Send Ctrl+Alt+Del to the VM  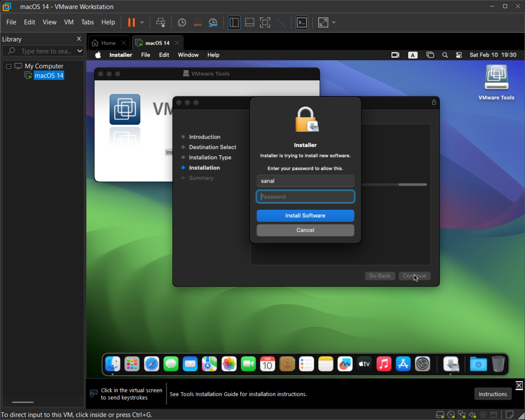(161, 23)
